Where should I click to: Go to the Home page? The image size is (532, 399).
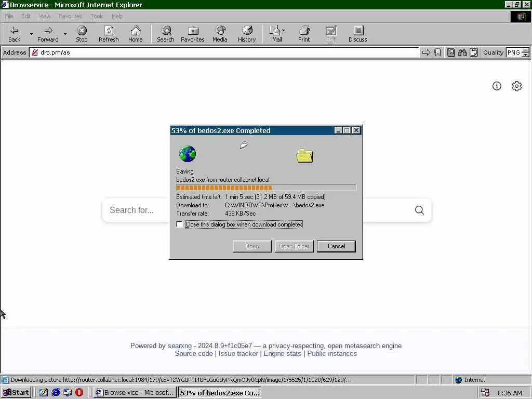click(136, 34)
